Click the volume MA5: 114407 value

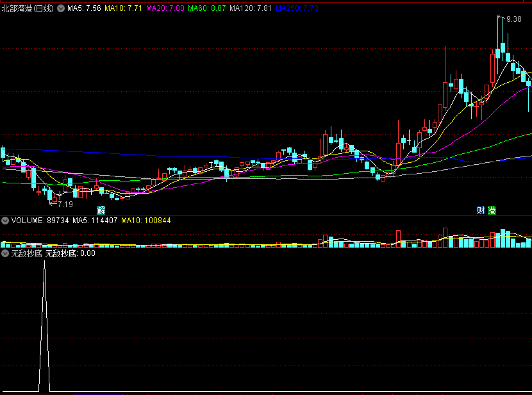tap(95, 221)
